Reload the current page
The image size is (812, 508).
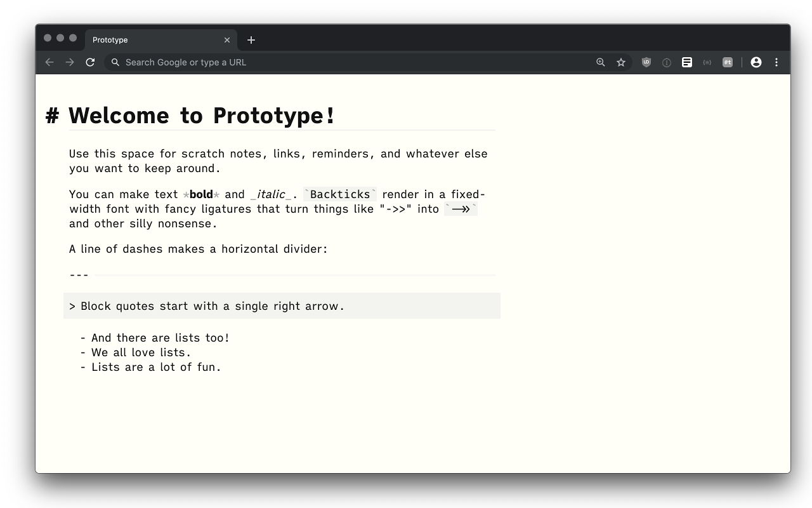pos(90,62)
